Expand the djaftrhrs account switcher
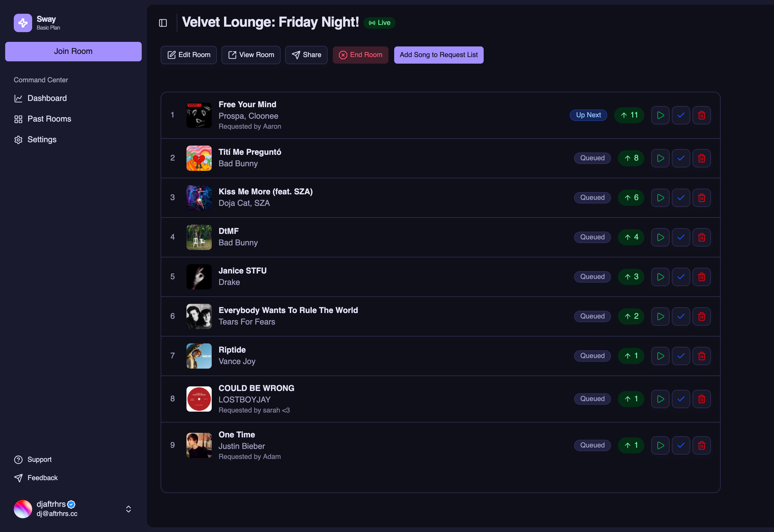This screenshot has height=532, width=774. [x=128, y=509]
